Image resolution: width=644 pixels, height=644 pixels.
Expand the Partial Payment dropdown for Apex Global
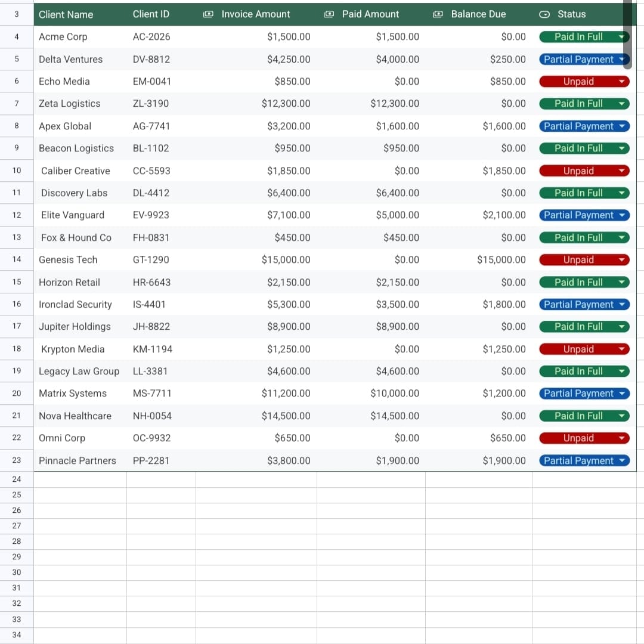point(622,126)
